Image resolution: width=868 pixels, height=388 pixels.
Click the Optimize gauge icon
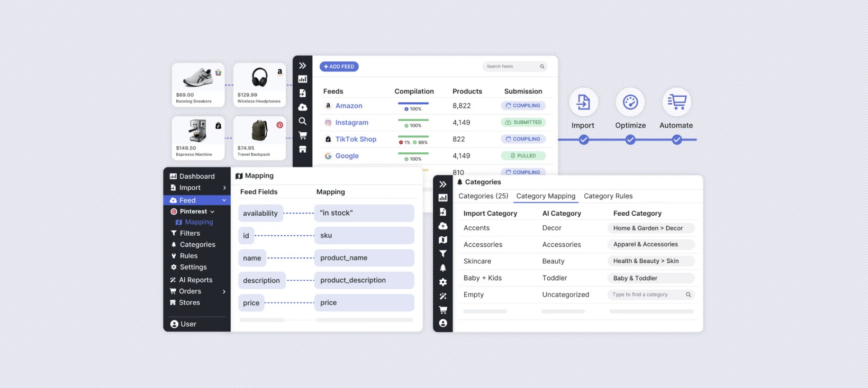click(630, 102)
